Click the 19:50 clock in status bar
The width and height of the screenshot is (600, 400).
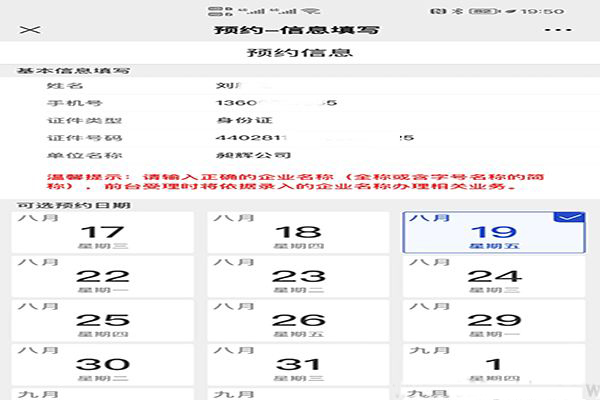click(543, 11)
